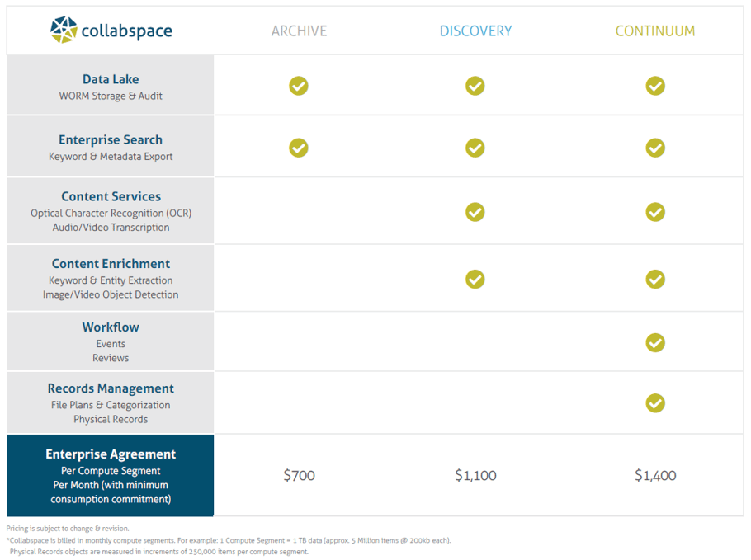Click the 'Per Compute Segment' line
751x560 pixels.
point(111,471)
